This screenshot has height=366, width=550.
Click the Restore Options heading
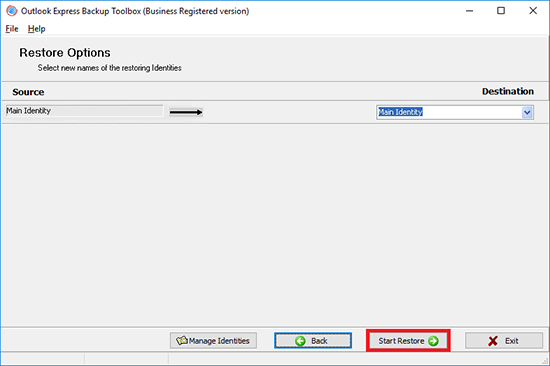coord(65,53)
